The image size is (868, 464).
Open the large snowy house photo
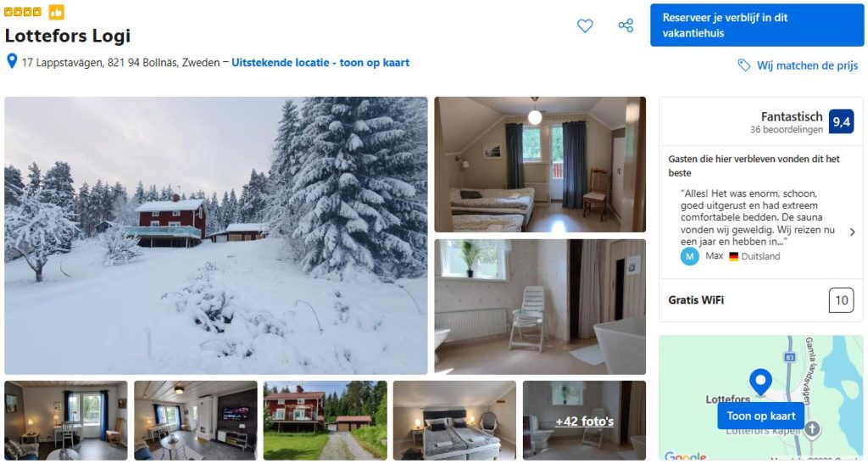click(216, 236)
